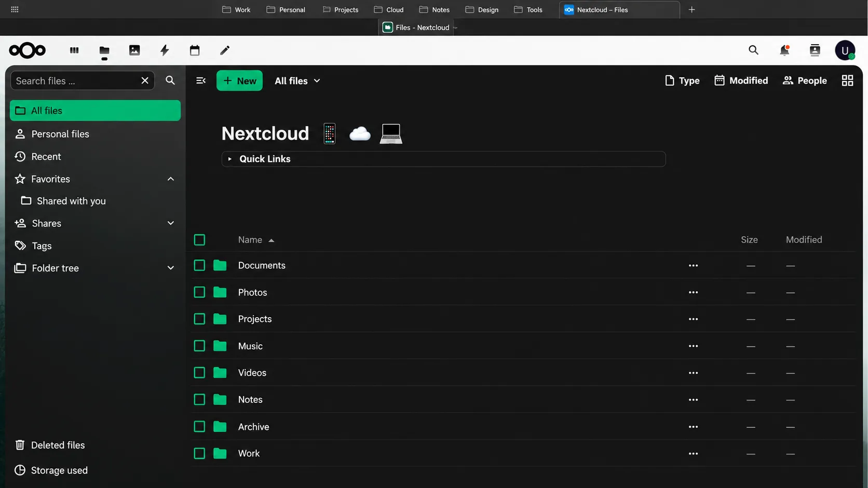The height and width of the screenshot is (488, 868).
Task: Open the People filter
Action: click(805, 80)
